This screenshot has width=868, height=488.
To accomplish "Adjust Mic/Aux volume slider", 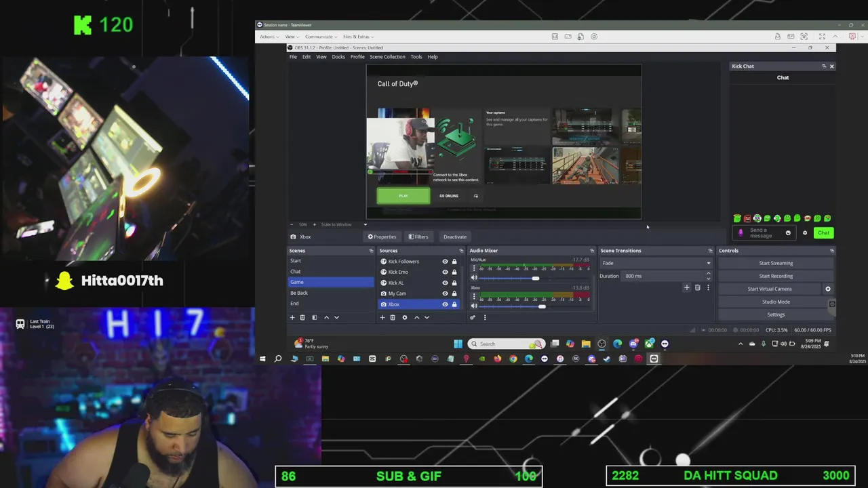I will point(536,279).
